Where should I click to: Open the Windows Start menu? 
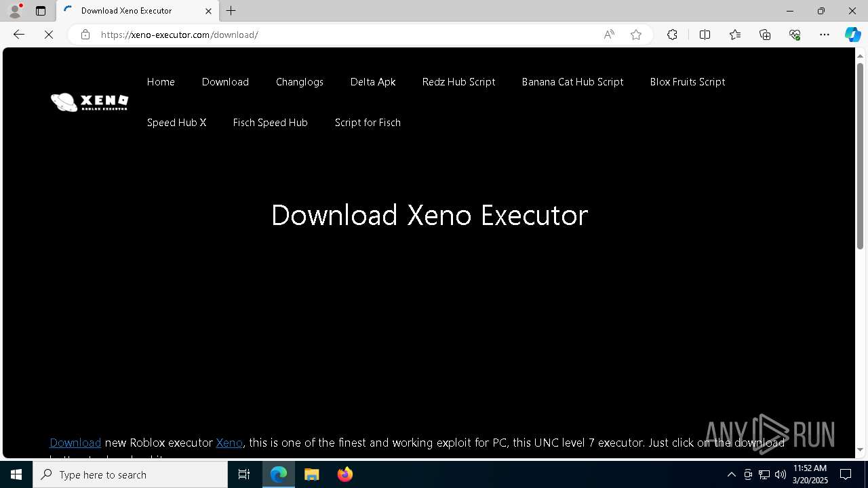click(16, 474)
